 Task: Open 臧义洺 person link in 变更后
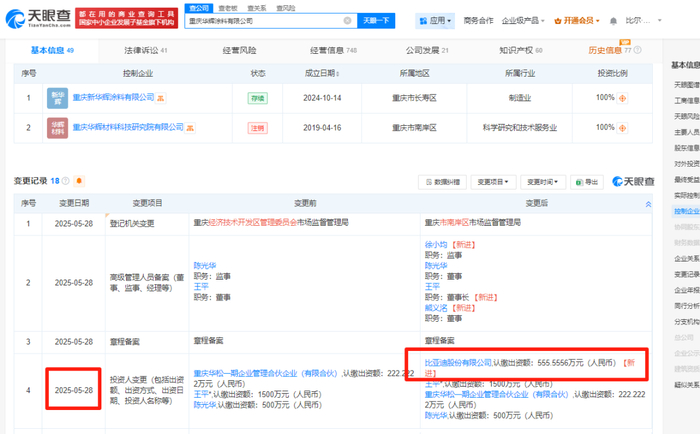coord(436,308)
